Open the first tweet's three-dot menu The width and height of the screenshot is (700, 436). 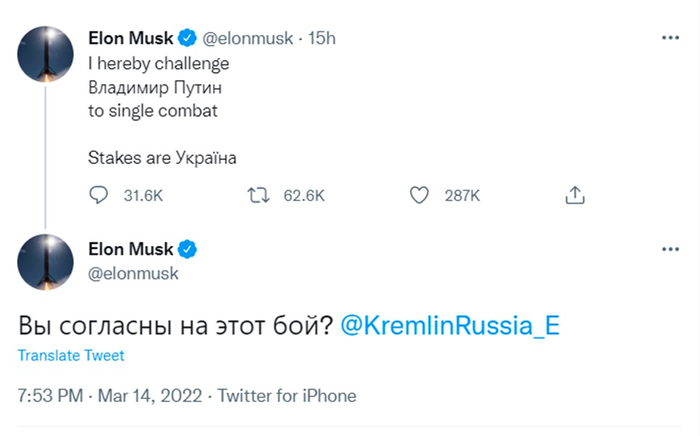click(x=672, y=38)
